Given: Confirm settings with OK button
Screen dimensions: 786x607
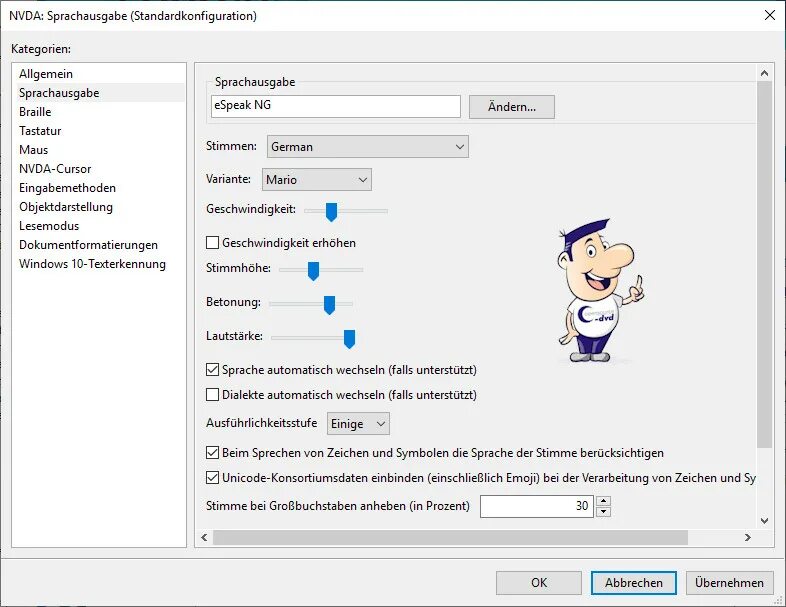Looking at the screenshot, I should tap(539, 583).
